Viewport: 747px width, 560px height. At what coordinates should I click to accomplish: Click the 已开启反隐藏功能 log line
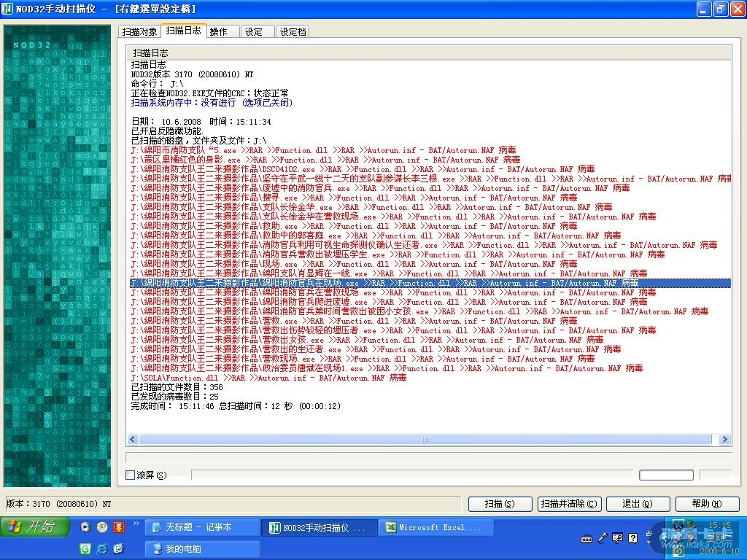(x=167, y=131)
